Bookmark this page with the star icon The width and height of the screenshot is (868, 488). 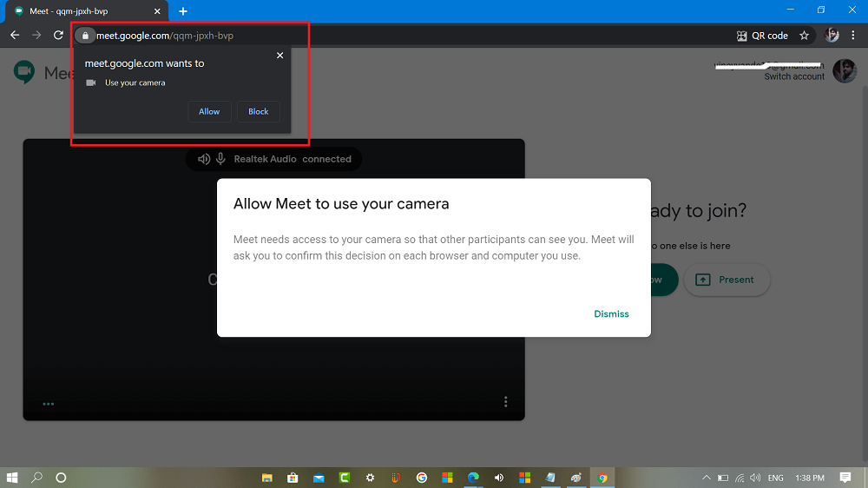(805, 36)
